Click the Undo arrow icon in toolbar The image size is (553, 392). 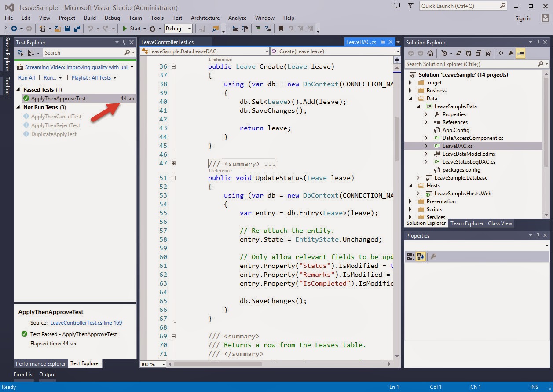coord(90,29)
